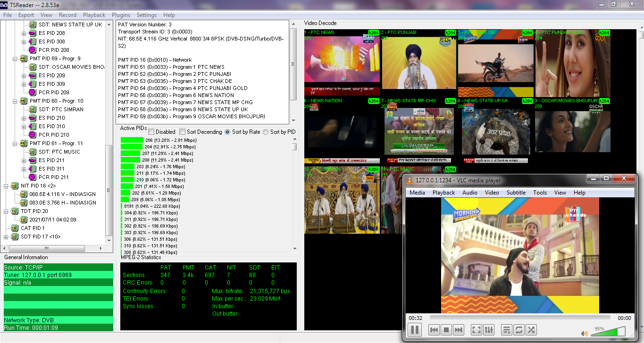Collapse PMT PID 60 - Progr. 10

pyautogui.click(x=15, y=101)
